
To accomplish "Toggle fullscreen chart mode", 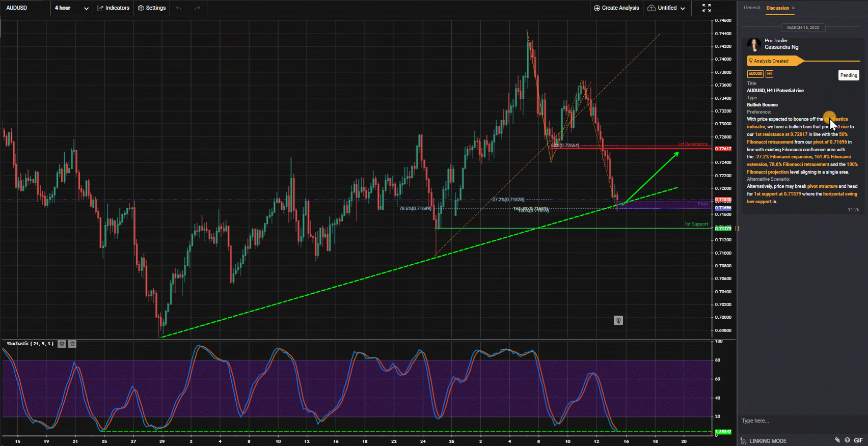I will pos(707,8).
